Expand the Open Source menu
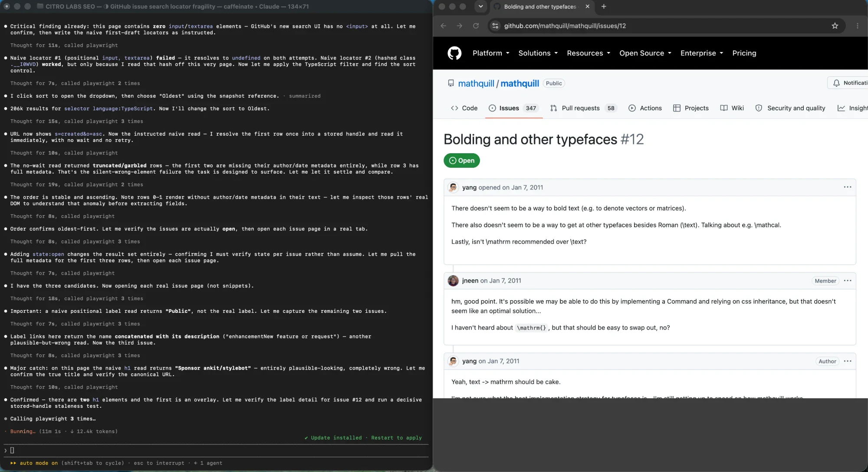 pos(645,53)
